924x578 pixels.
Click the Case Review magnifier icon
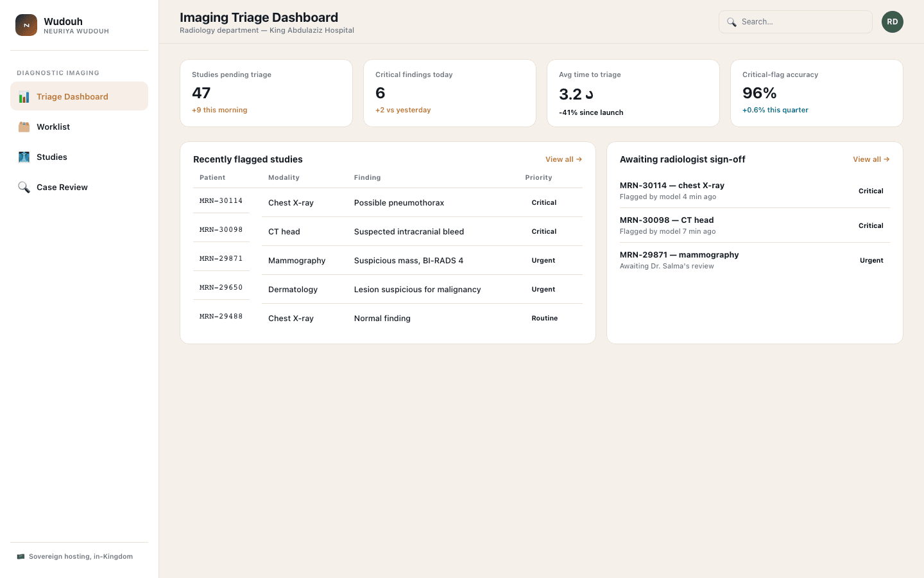[x=24, y=188]
